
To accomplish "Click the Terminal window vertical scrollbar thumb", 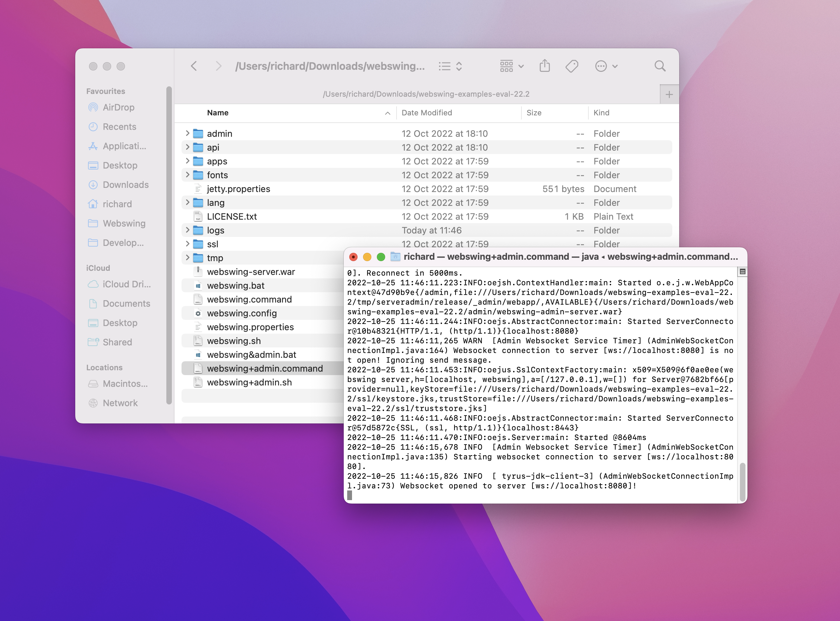I will [x=742, y=482].
